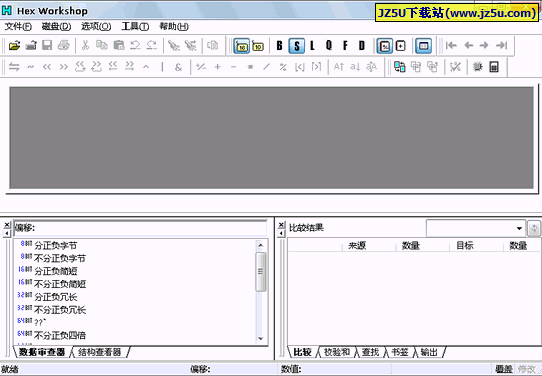Click the addition plus operation icon

(217, 67)
